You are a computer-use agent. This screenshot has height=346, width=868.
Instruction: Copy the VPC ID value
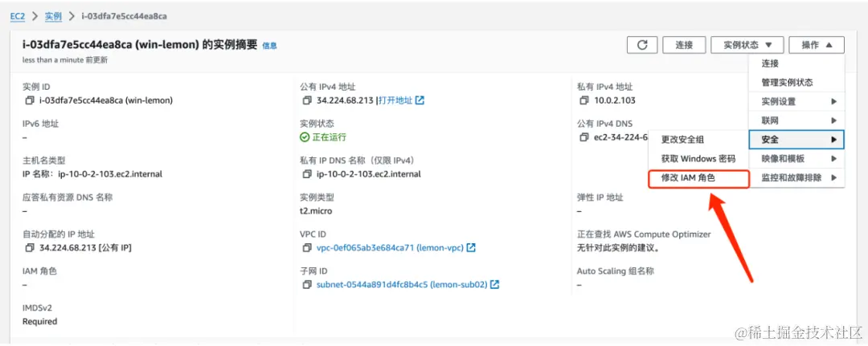[x=307, y=247]
